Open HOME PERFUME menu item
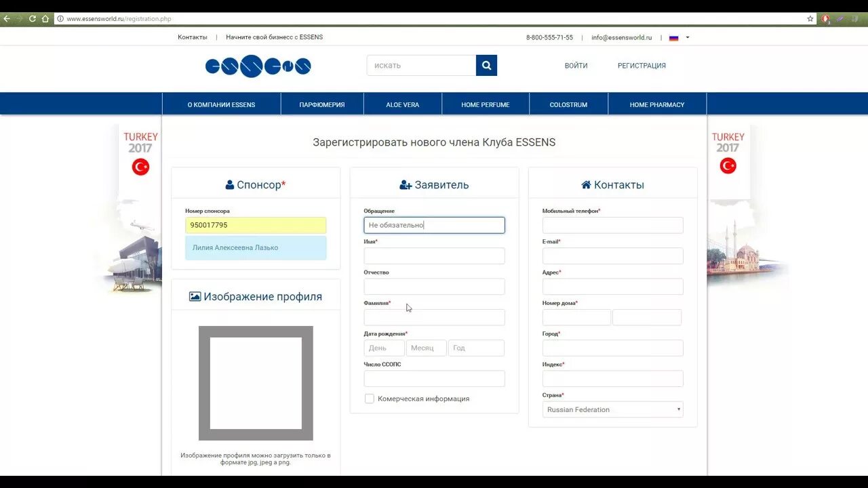The width and height of the screenshot is (868, 488). click(486, 104)
